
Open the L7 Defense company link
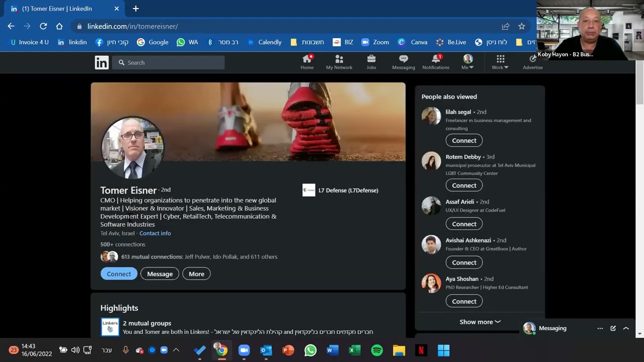(x=341, y=190)
